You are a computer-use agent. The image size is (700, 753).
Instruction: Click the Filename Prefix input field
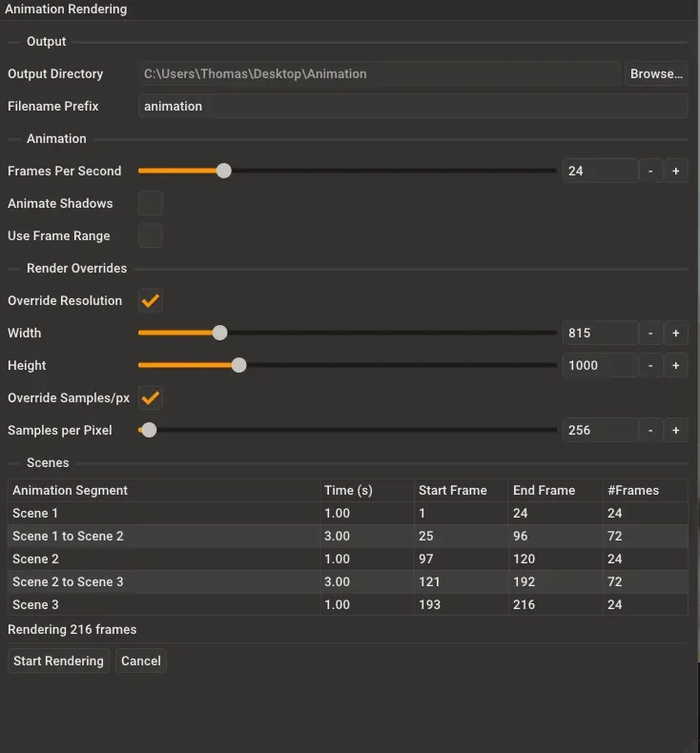413,106
